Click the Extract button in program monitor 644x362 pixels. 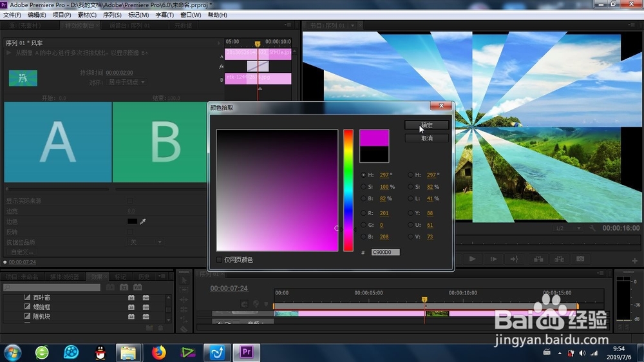pyautogui.click(x=560, y=259)
